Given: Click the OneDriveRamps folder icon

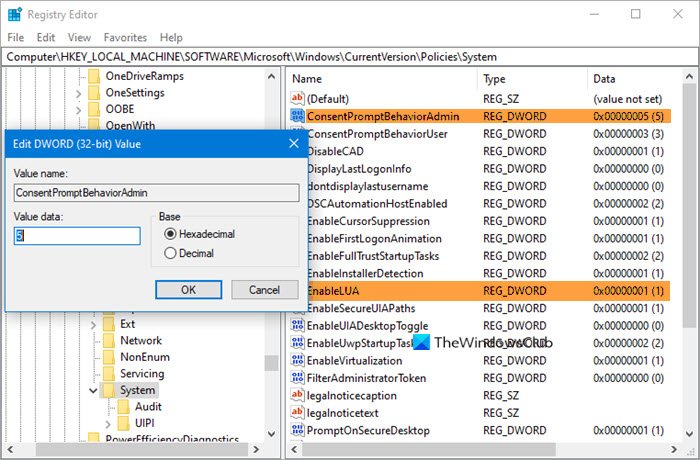Looking at the screenshot, I should [x=94, y=76].
